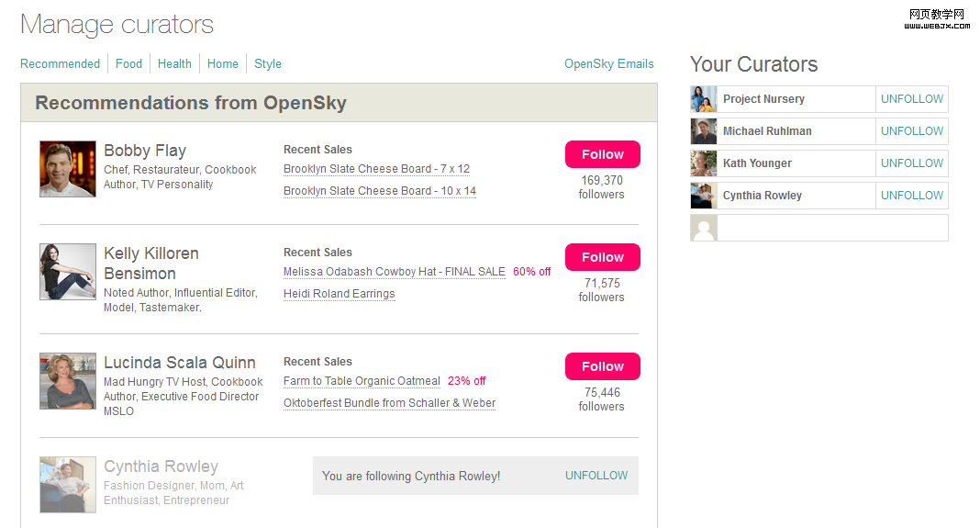Follow Kelly Killoren Bensimon
Image resolution: width=980 pixels, height=528 pixels.
(x=602, y=257)
